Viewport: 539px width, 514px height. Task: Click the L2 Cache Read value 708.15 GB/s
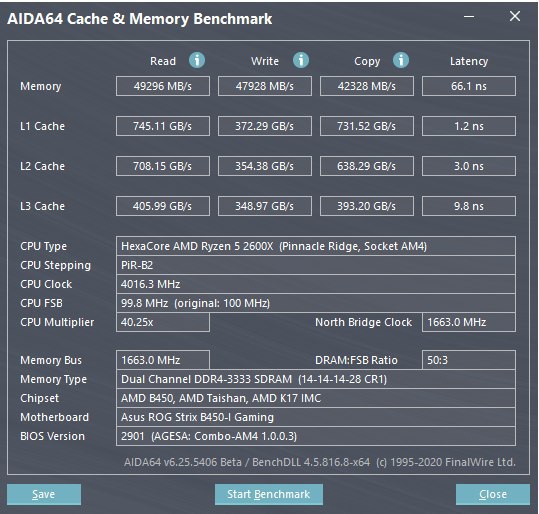[163, 166]
